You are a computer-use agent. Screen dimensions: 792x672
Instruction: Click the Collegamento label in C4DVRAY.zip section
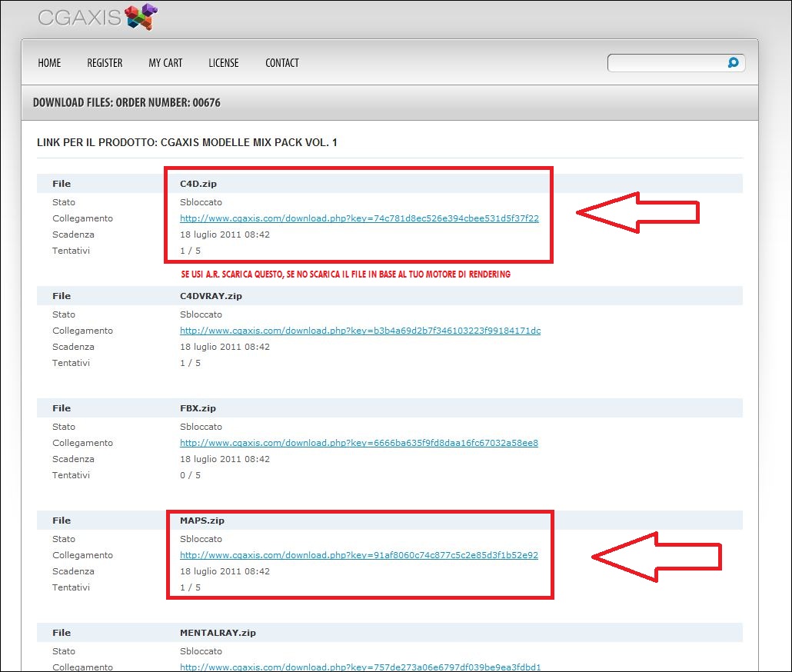(x=82, y=330)
